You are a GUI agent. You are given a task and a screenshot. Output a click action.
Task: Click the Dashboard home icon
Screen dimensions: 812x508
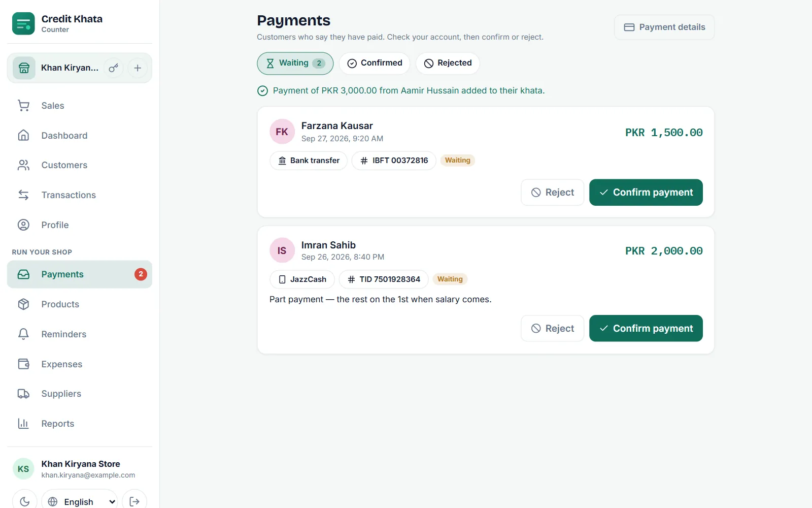23,136
